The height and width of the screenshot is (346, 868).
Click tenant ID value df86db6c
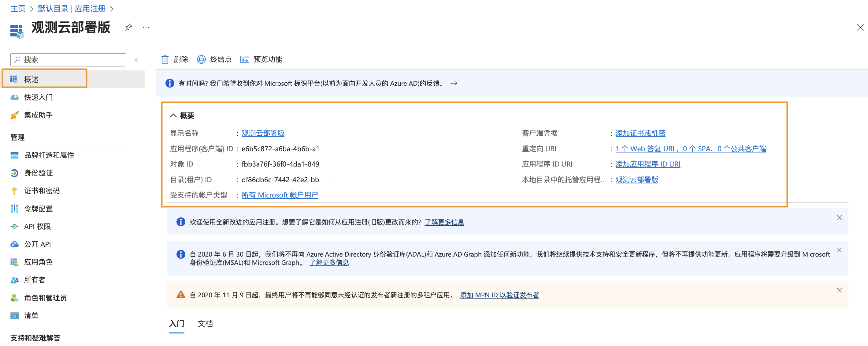[x=280, y=179]
